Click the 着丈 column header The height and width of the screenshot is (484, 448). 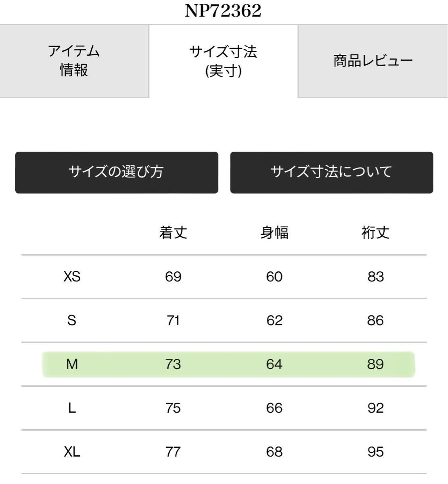(x=173, y=233)
